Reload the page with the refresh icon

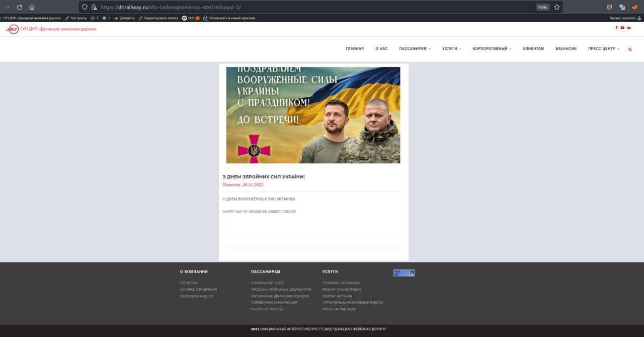coord(20,7)
